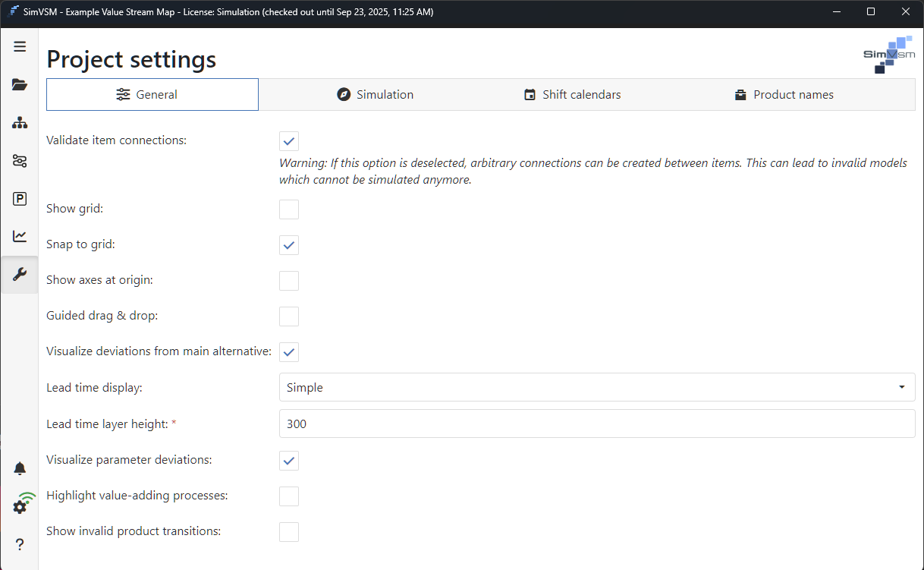
Task: Open the Shift calendars tab
Action: pos(572,94)
